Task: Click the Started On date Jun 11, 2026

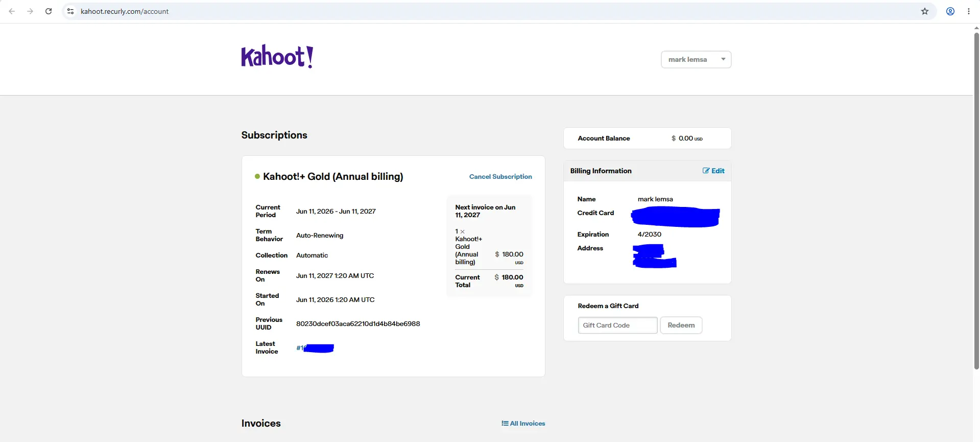Action: [x=336, y=299]
